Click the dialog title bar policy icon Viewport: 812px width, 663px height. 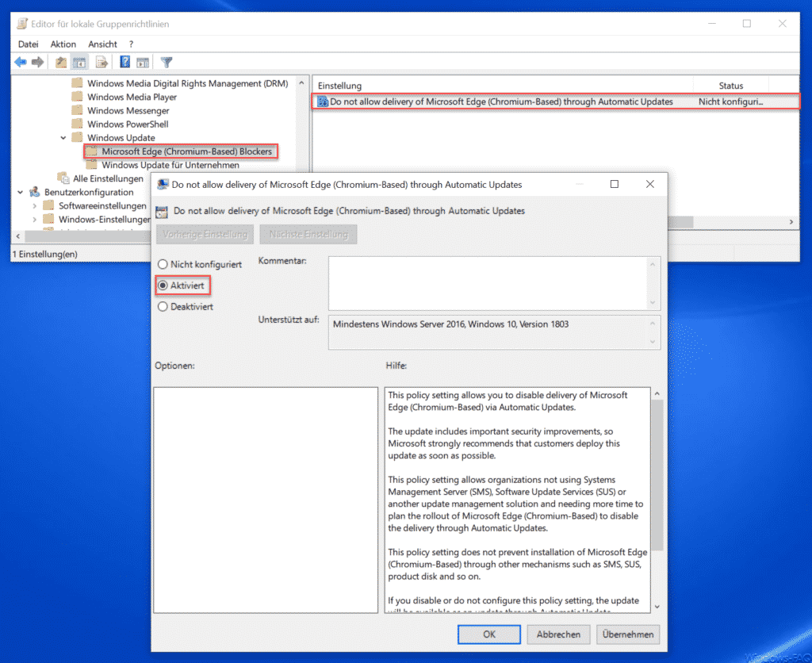(x=163, y=185)
